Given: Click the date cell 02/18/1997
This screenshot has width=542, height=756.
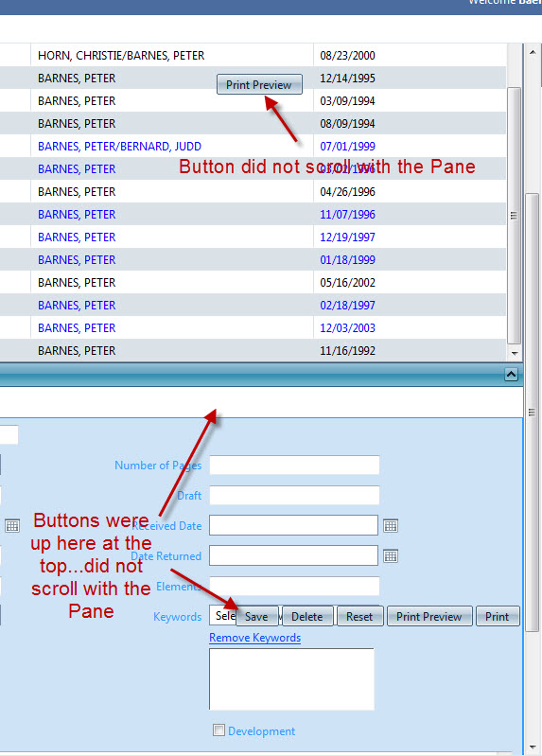Looking at the screenshot, I should coord(348,305).
